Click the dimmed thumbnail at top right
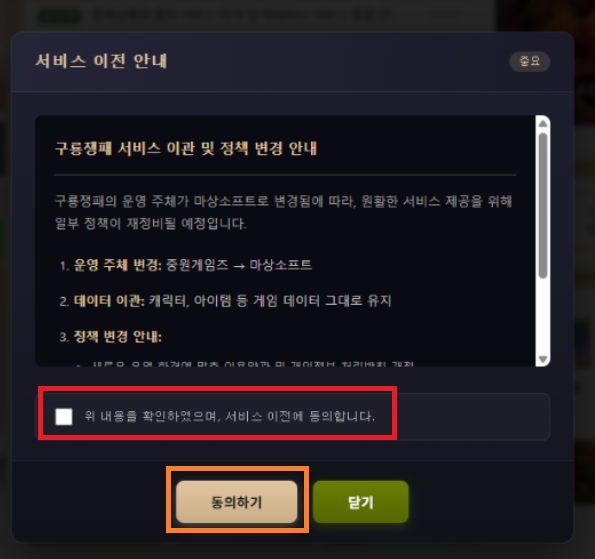The width and height of the screenshot is (595, 559). 546,15
